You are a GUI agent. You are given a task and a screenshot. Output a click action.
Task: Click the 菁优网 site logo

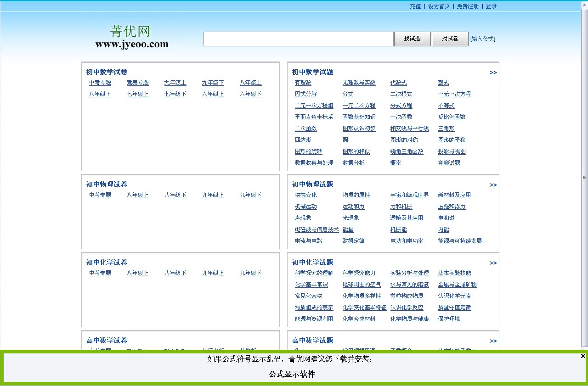click(x=131, y=37)
